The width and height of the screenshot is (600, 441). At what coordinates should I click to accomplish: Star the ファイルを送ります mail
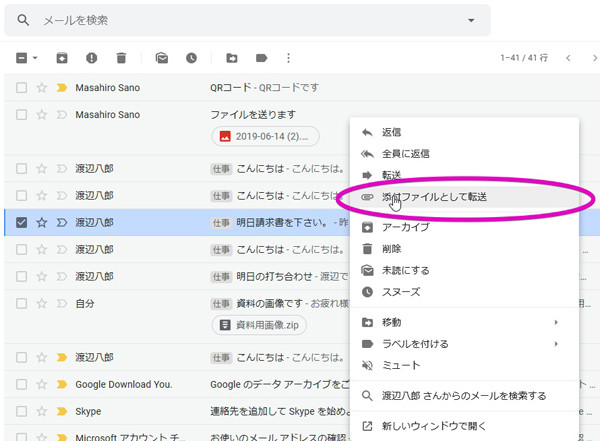(41, 114)
